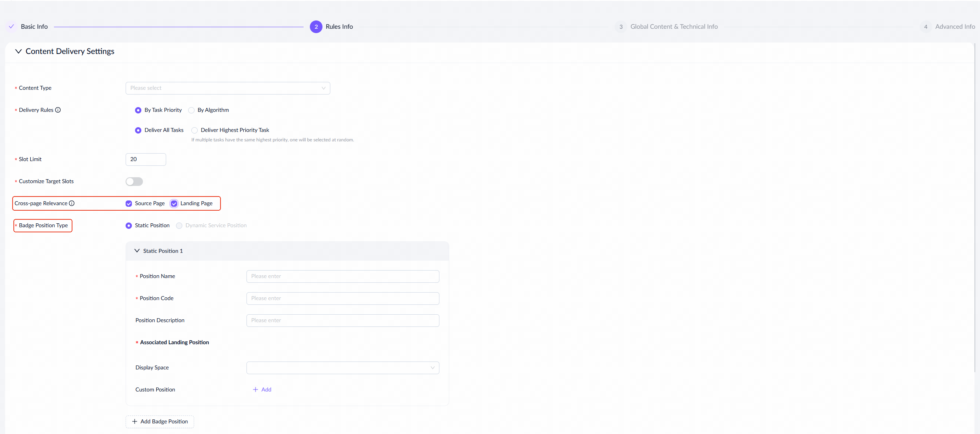Uncheck the Source Page checkbox
Screen dimensions: 980x434
129,204
